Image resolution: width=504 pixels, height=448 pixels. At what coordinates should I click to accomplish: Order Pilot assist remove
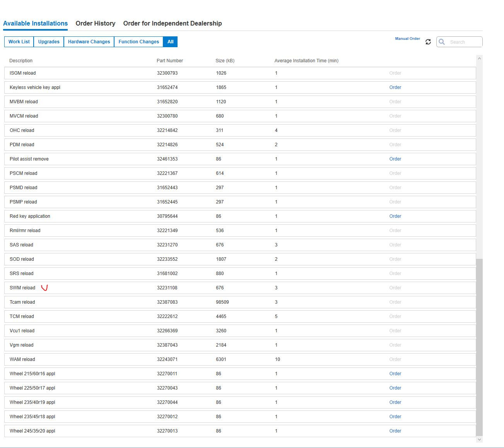395,159
